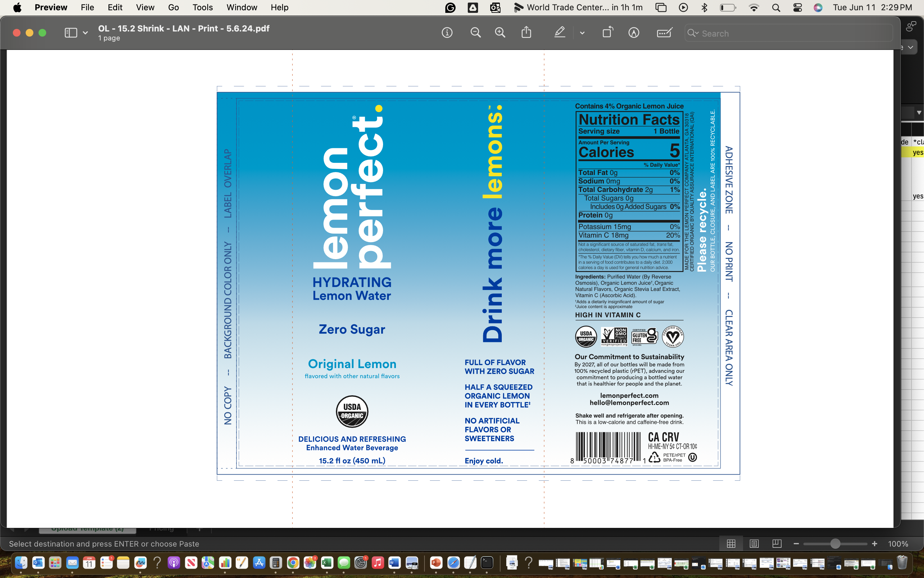924x578 pixels.
Task: Open Spotlight search from menu bar
Action: [776, 8]
